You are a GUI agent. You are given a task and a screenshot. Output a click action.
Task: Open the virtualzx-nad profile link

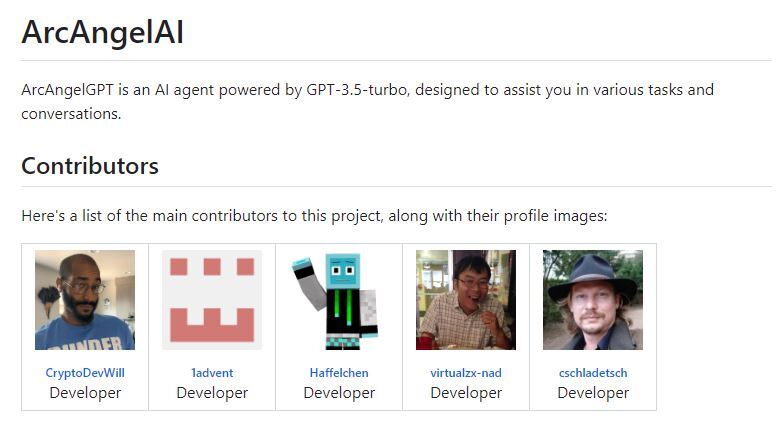click(x=466, y=373)
